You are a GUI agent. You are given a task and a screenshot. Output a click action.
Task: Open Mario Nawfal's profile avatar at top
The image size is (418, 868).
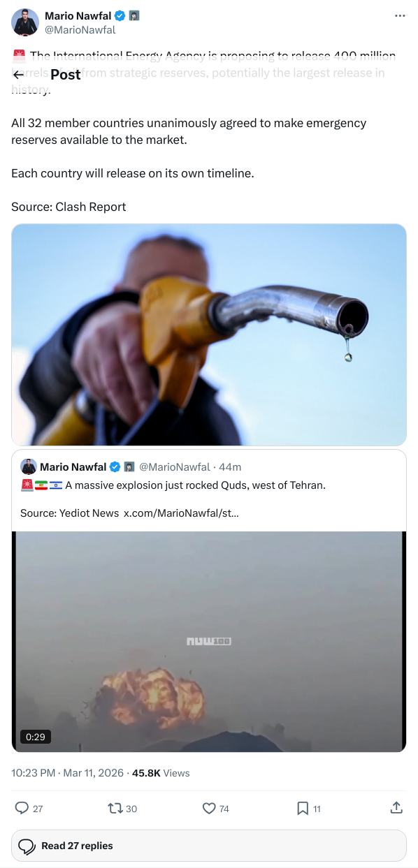tap(25, 22)
